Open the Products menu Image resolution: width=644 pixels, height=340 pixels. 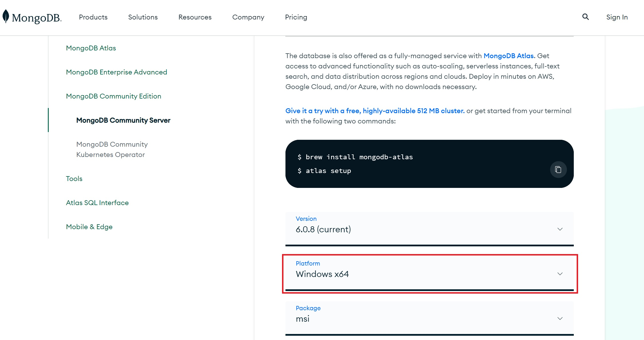93,17
